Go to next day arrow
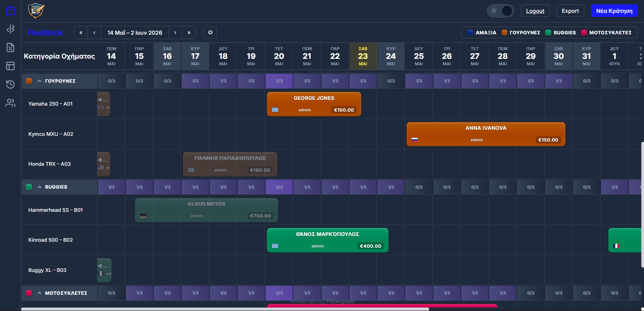Viewport: 644px width, 311px height. coord(175,33)
